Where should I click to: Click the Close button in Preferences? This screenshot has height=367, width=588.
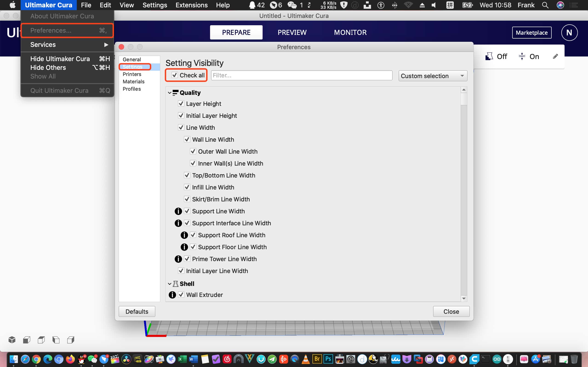click(451, 311)
